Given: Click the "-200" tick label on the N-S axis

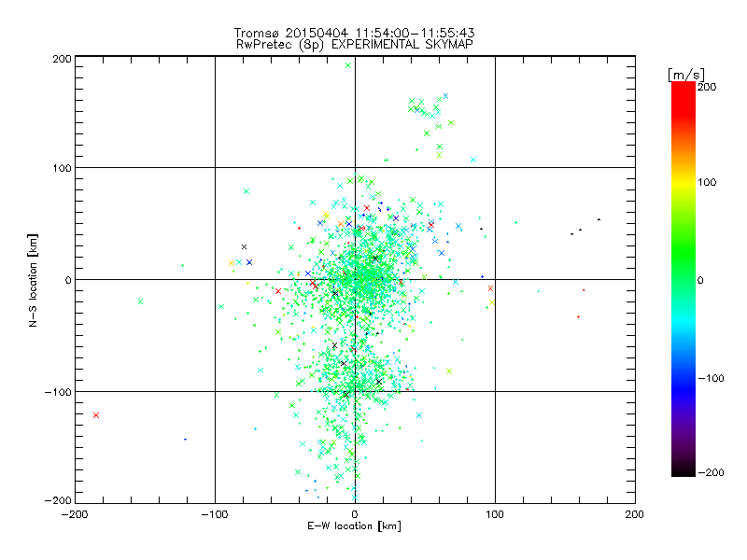Looking at the screenshot, I should 58,500.
